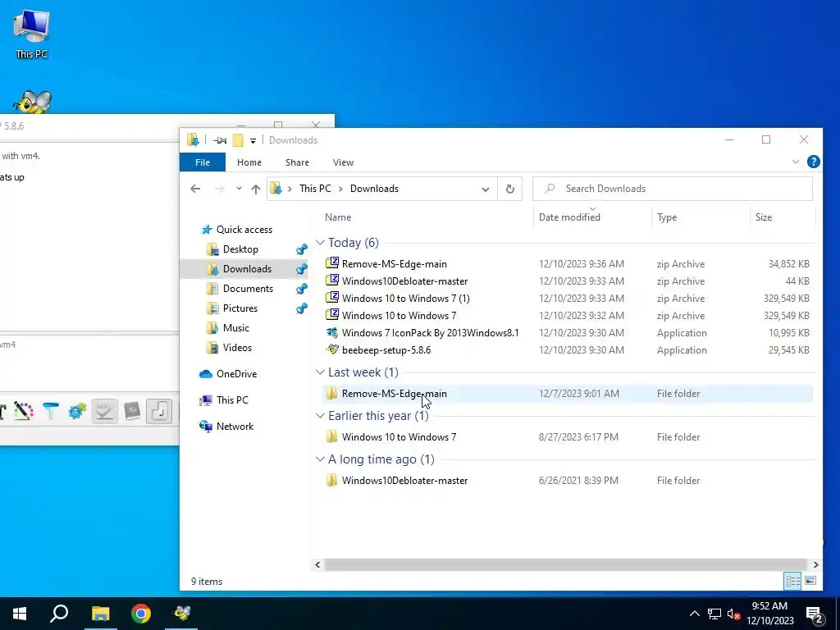Sort by the Size column header
Viewport: 840px width, 630px height.
point(764,217)
